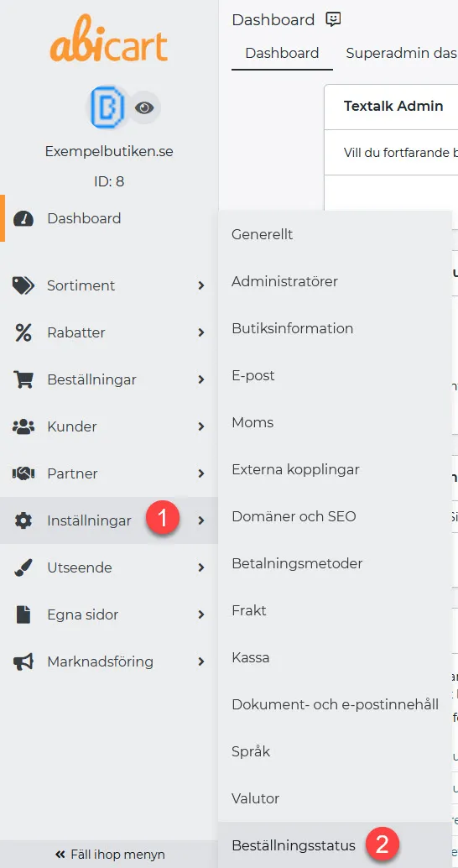Switch to the Superadmin dashboard tab

(402, 53)
